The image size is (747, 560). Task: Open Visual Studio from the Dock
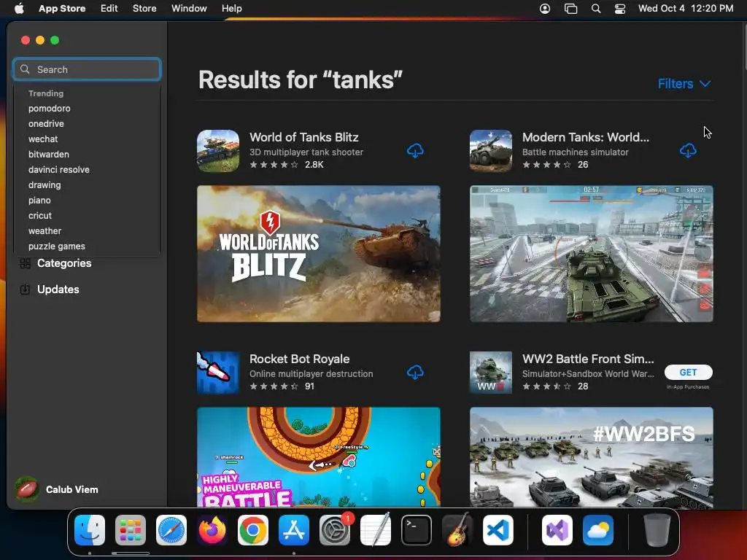click(557, 530)
